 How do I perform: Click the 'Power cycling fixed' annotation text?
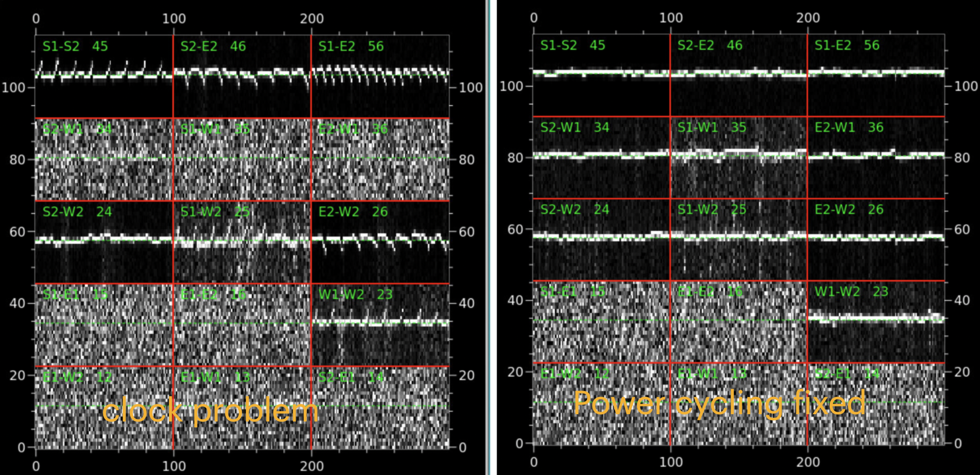click(x=720, y=403)
